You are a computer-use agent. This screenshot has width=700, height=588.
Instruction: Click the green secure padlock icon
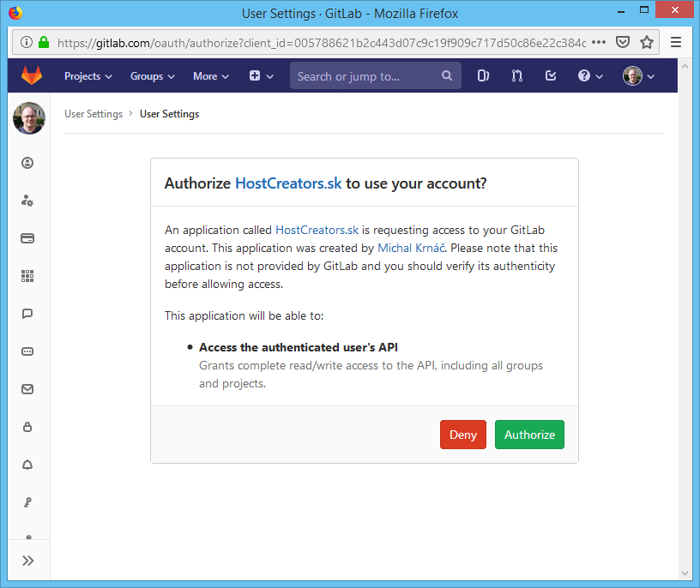pos(44,42)
